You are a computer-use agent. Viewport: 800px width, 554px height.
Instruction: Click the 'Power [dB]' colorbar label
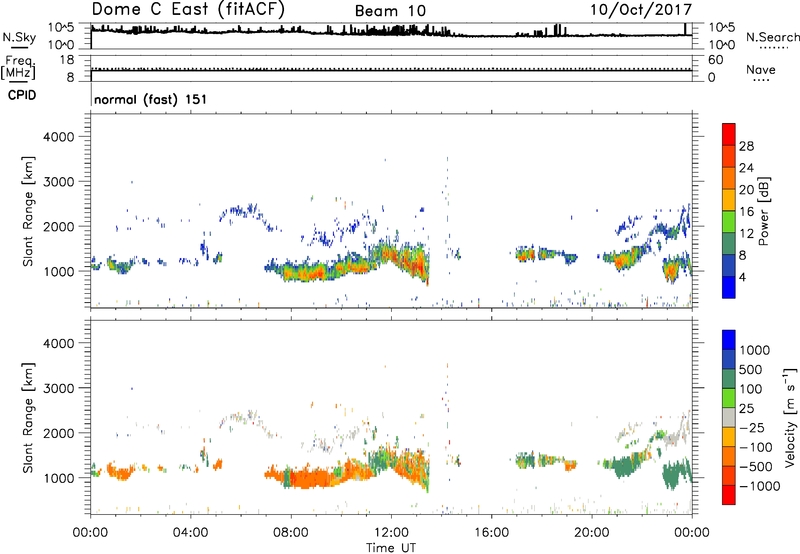764,211
